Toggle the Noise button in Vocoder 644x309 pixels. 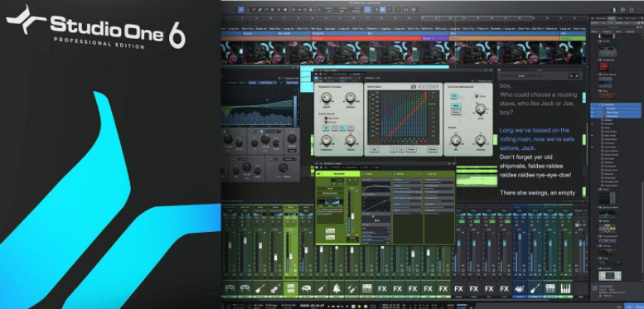point(455,106)
